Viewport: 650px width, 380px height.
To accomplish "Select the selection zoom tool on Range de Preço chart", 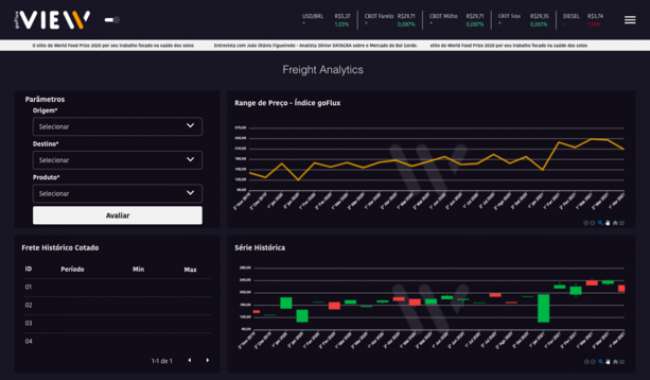I will [x=600, y=223].
